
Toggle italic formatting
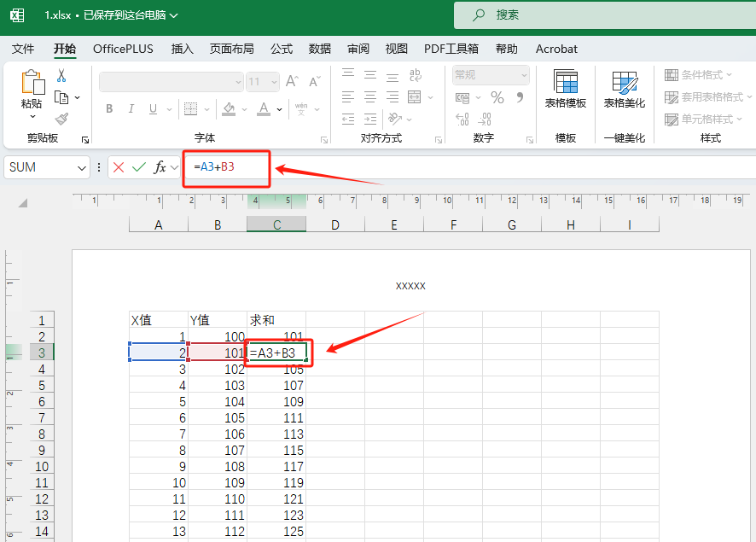point(131,108)
